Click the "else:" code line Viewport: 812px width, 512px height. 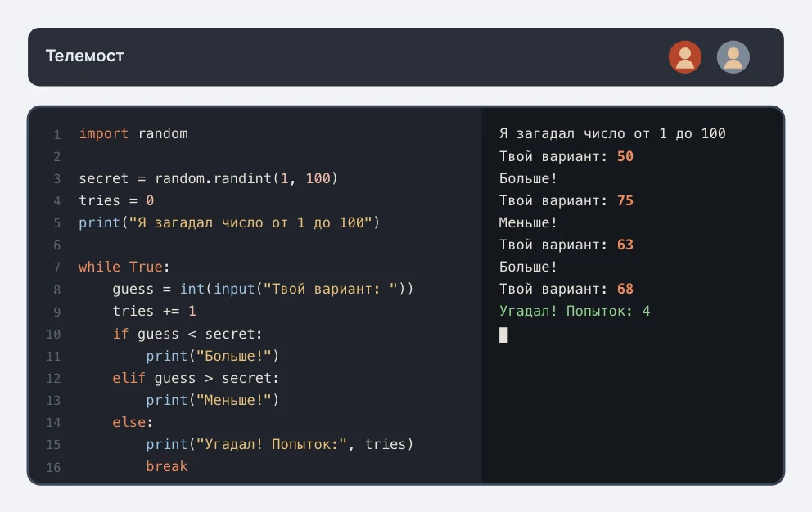click(133, 422)
